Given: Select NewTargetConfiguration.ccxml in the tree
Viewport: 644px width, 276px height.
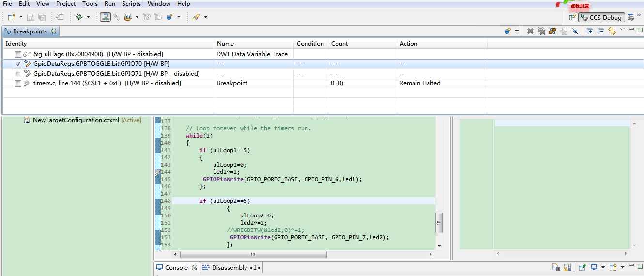Looking at the screenshot, I should [x=76, y=120].
